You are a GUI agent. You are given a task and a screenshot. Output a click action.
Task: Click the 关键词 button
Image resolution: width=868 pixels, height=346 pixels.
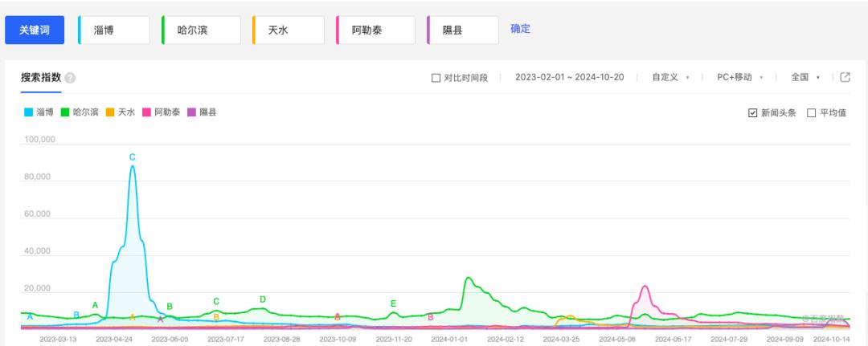coord(35,30)
